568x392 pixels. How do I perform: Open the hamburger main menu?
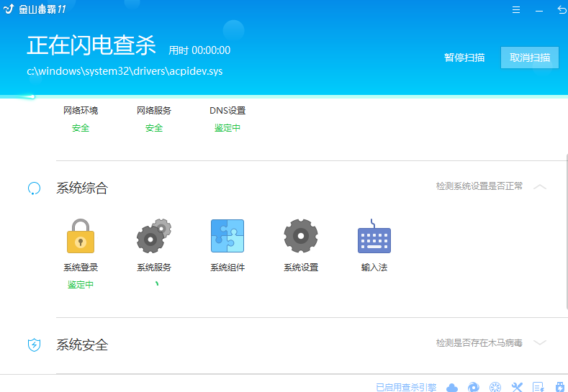516,11
